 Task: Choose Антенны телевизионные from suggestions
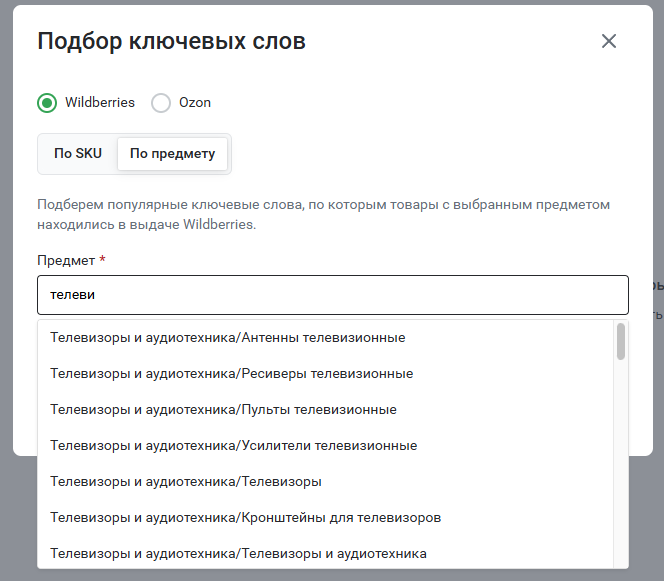[325, 338]
